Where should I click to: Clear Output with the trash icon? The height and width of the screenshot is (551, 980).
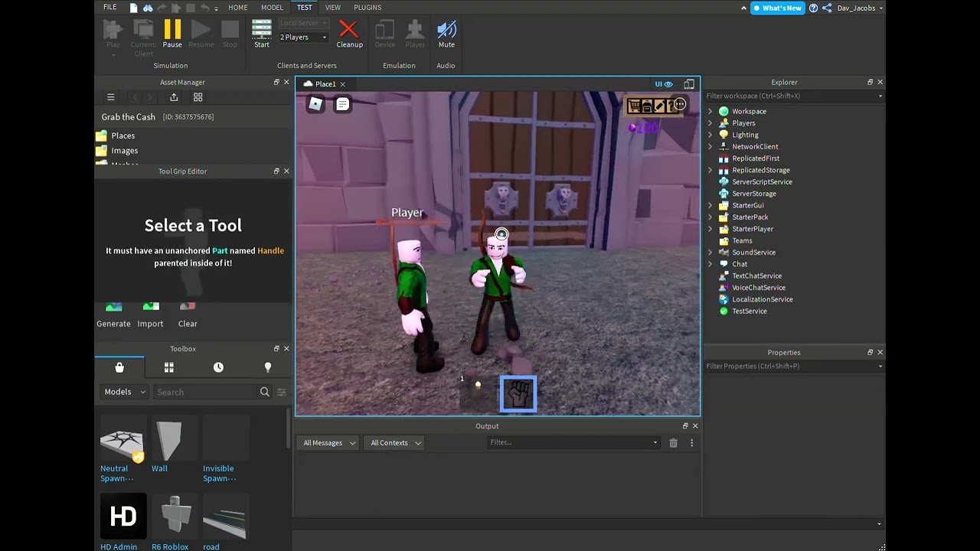(673, 442)
